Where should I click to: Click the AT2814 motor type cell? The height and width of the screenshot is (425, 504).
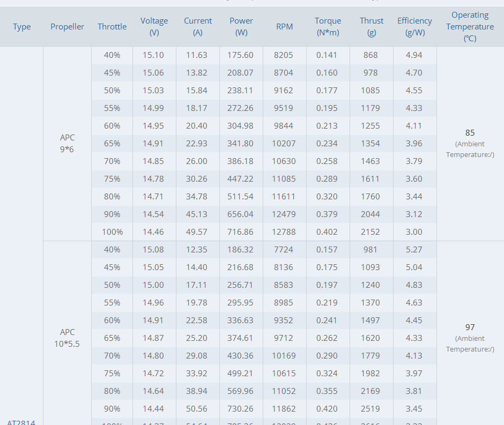21,422
